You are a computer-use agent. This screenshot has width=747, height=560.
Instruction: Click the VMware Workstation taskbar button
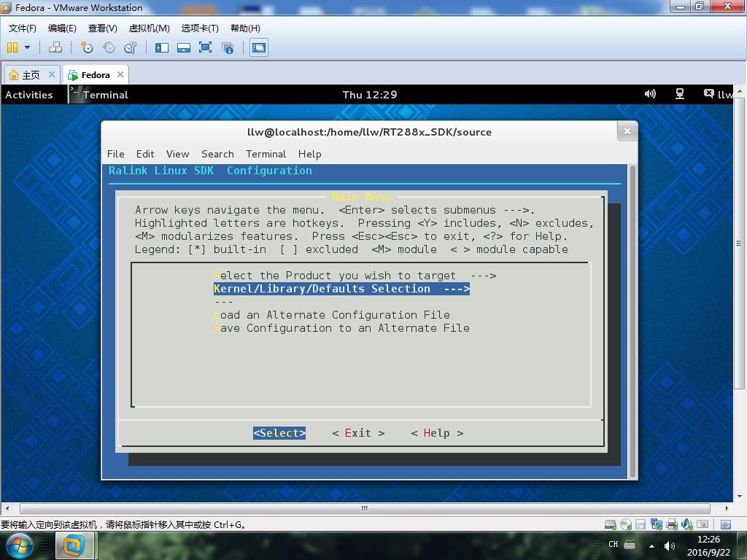74,545
